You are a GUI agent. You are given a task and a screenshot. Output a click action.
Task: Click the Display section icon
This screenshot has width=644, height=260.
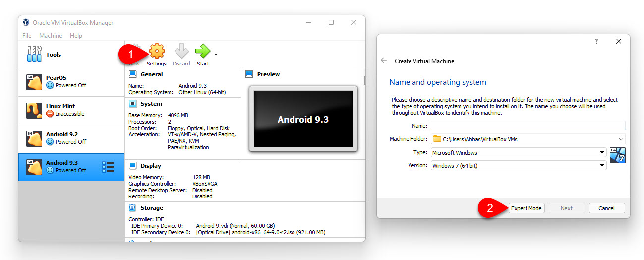(x=132, y=166)
